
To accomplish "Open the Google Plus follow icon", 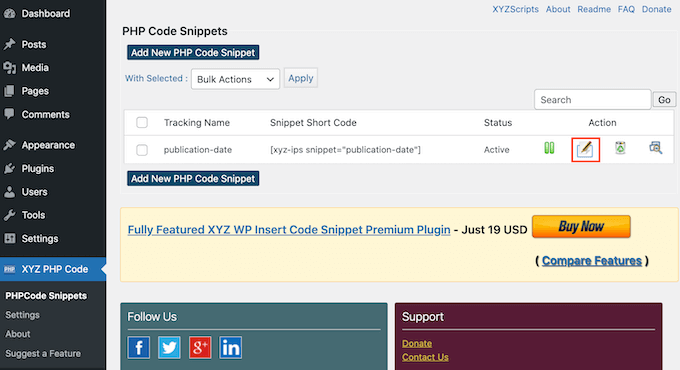I will (x=200, y=347).
